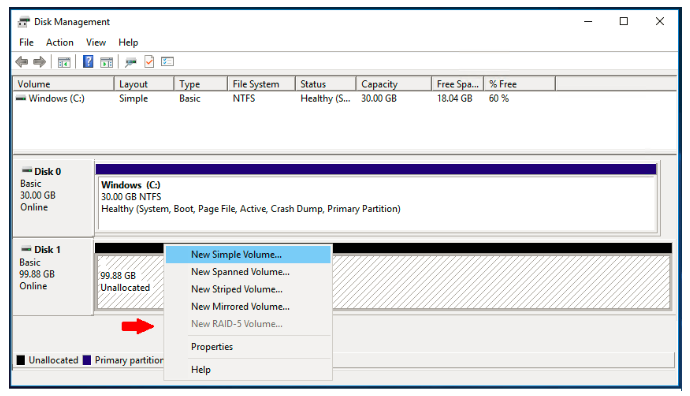
Task: Sort by the Status column header
Action: coord(326,84)
